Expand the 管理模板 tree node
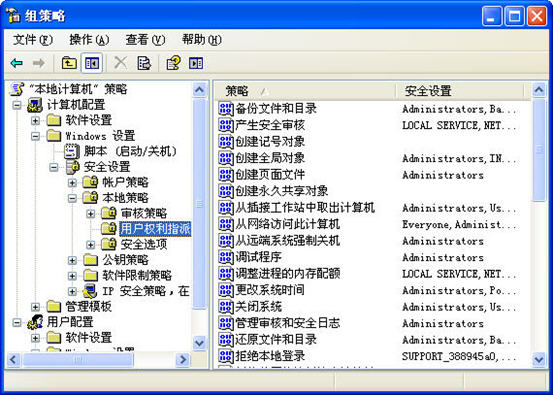The image size is (553, 395). pyautogui.click(x=35, y=306)
